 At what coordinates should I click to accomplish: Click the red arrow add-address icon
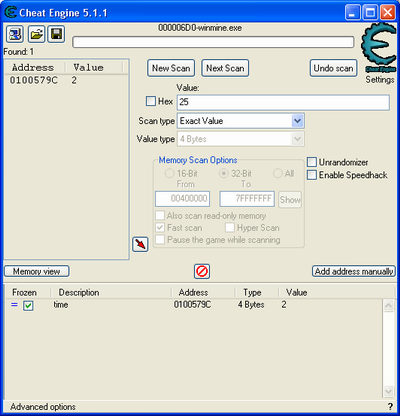coord(140,244)
